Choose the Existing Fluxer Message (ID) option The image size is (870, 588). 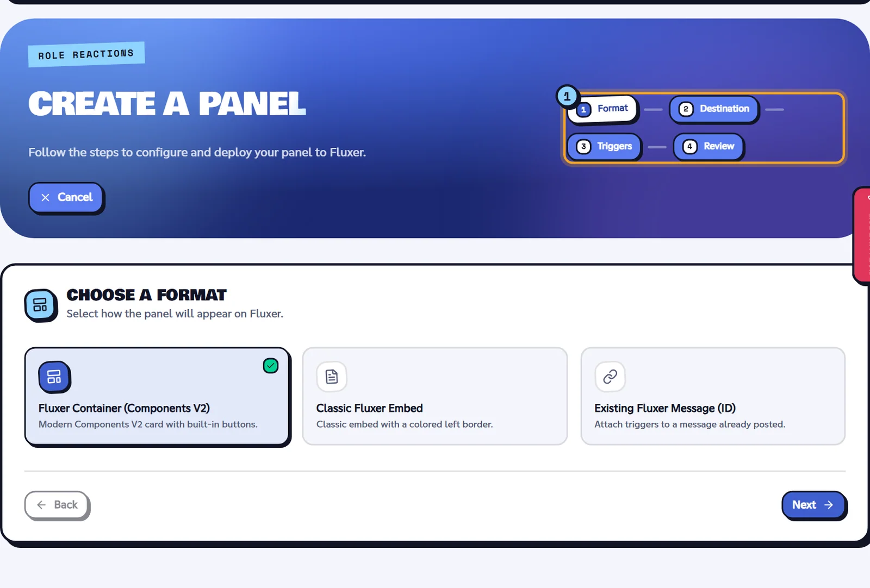tap(713, 396)
